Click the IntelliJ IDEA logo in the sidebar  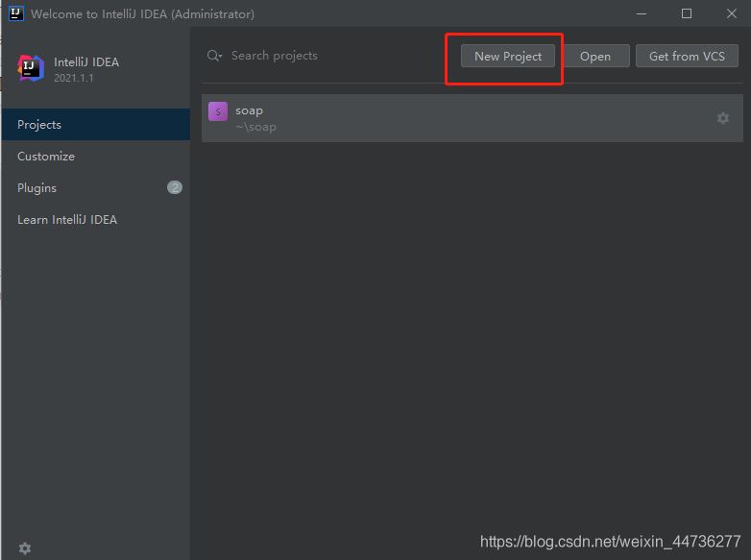click(31, 68)
